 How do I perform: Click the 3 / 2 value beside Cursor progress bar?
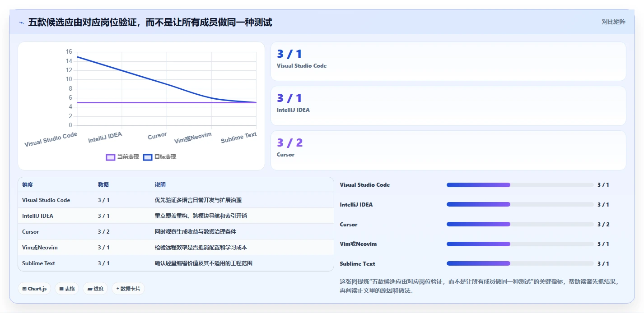[603, 224]
